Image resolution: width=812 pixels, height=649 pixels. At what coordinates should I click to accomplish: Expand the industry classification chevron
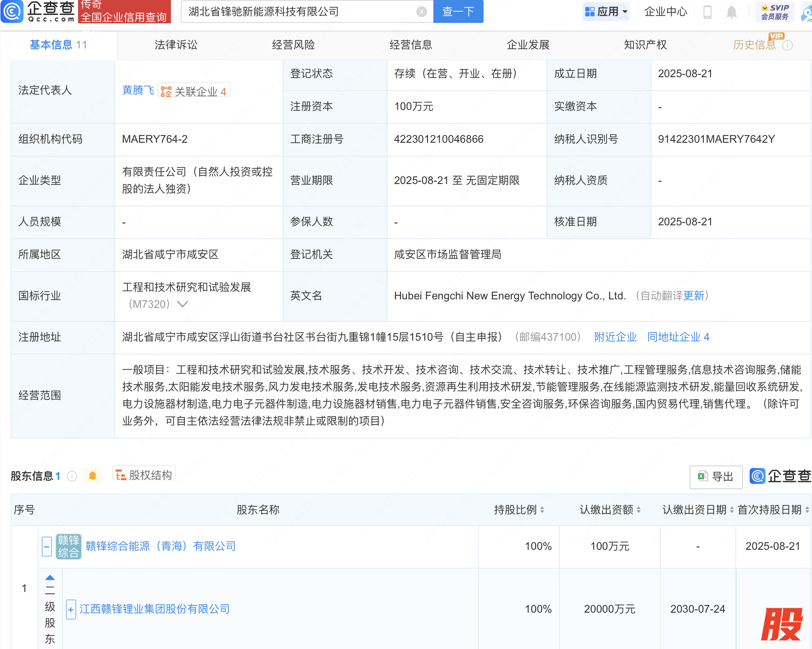tap(183, 304)
